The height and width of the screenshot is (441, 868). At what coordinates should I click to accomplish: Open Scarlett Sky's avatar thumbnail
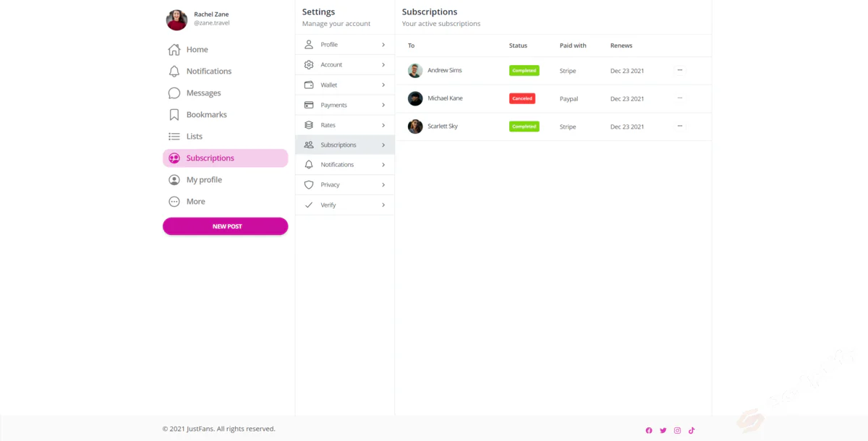click(415, 127)
